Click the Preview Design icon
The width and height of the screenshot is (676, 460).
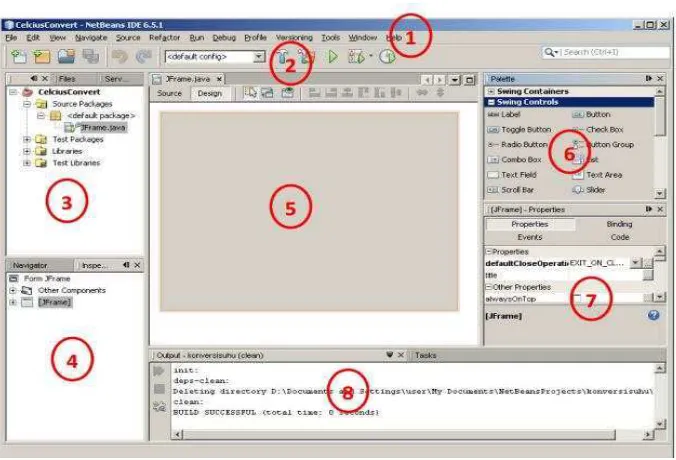(288, 93)
